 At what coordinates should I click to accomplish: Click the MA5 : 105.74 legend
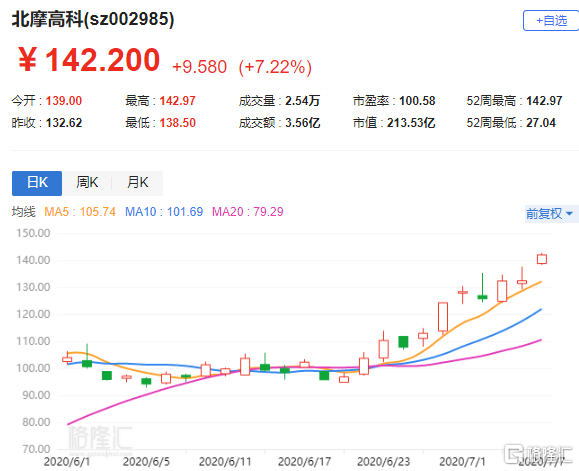(80, 212)
